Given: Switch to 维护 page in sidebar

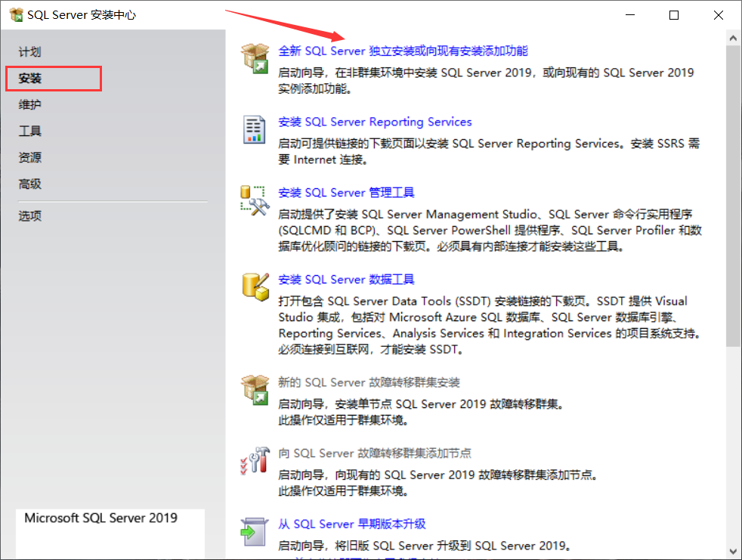Looking at the screenshot, I should pyautogui.click(x=29, y=104).
